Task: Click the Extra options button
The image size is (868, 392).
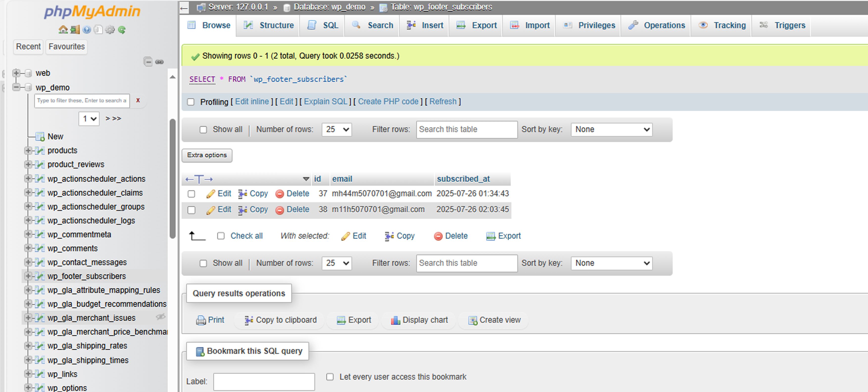Action: tap(207, 155)
